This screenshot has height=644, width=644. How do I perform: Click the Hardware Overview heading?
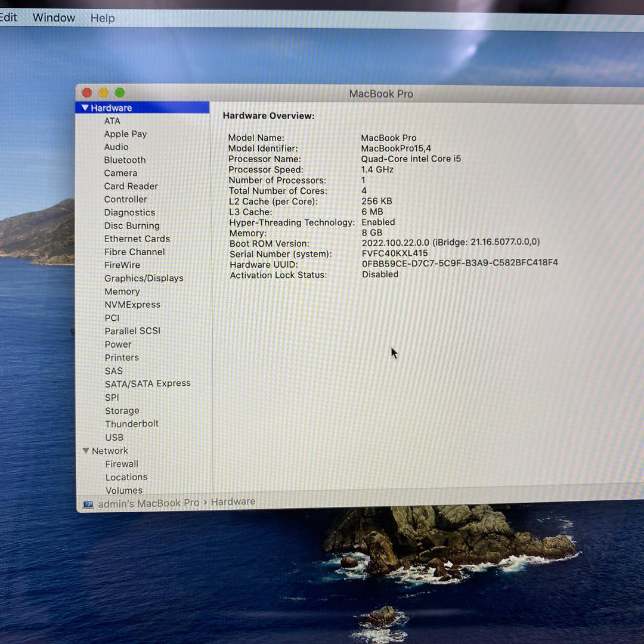point(268,116)
